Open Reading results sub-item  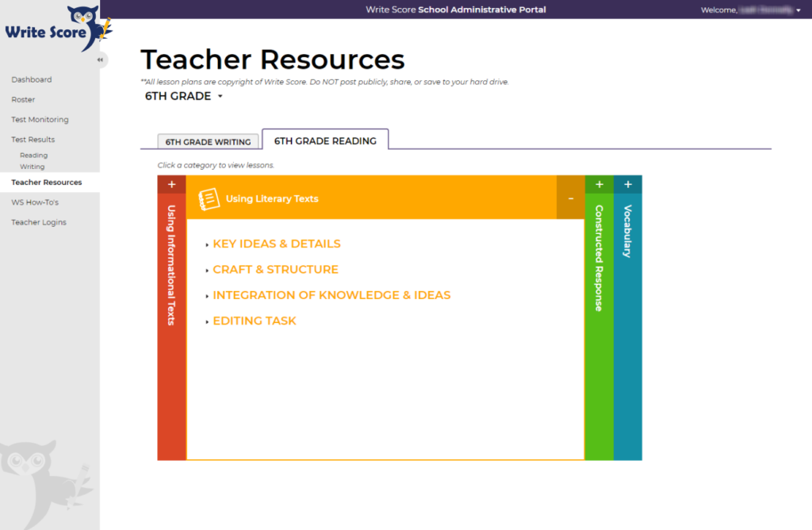coord(33,156)
